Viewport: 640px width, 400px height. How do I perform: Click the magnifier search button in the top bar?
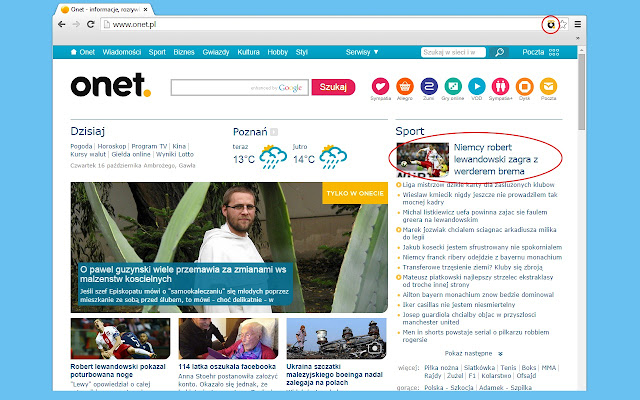(499, 52)
